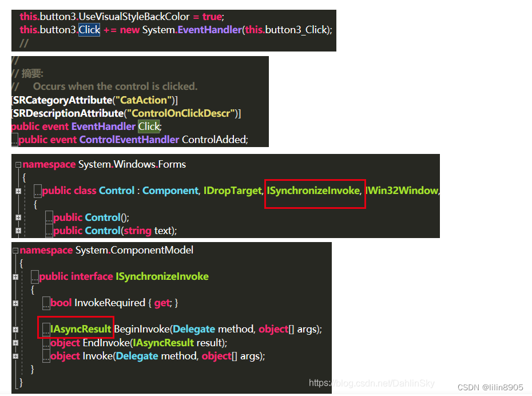532x396 pixels.
Task: Open the blog.csdn.net/DahlinSky watermark link
Action: pyautogui.click(x=371, y=382)
